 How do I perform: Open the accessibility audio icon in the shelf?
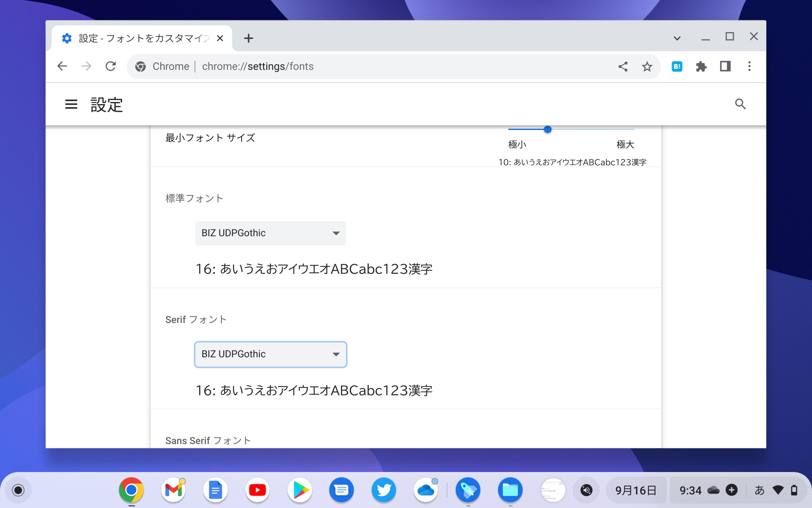[587, 490]
